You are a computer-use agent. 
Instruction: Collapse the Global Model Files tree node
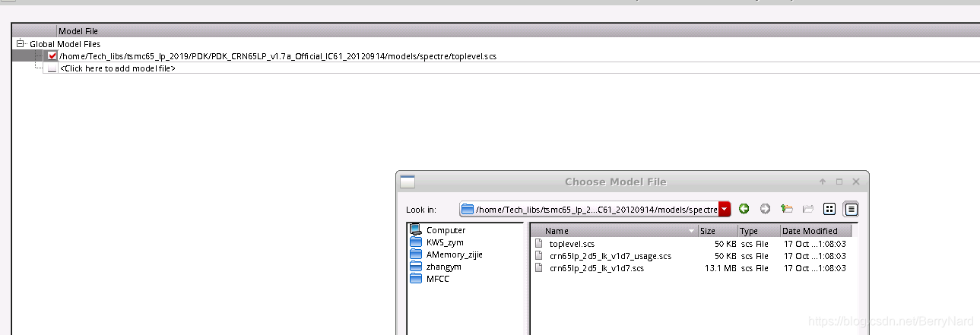click(21, 44)
